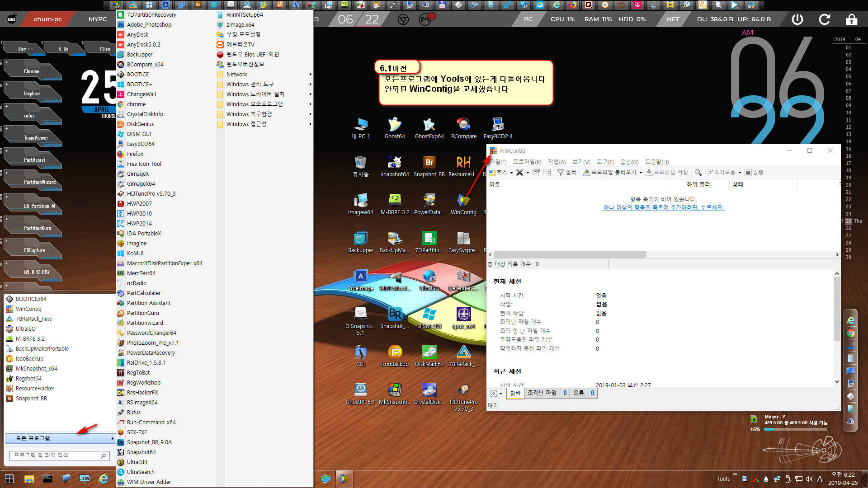Switch to 조각난 파일 tab
This screenshot has height=488, width=868.
click(547, 393)
